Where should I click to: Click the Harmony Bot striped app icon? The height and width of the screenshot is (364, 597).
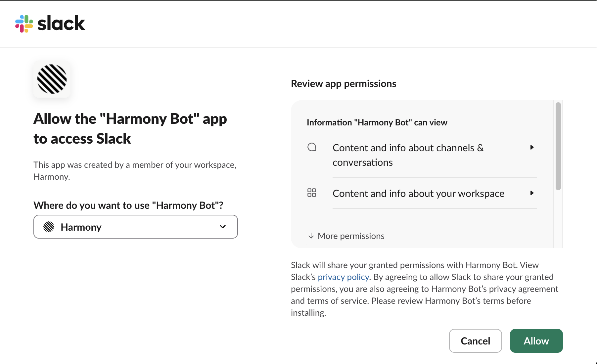tap(52, 79)
